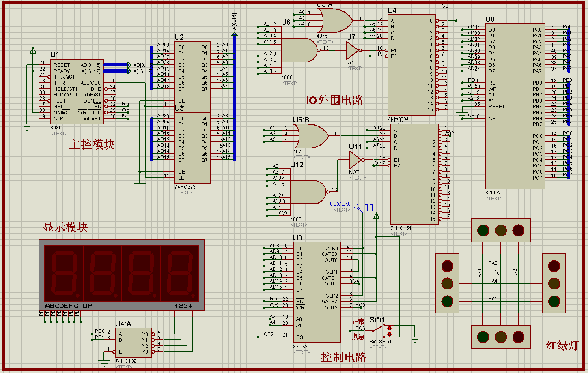Click the four-digit seven-segment display
Image resolution: width=588 pixels, height=373 pixels.
tap(121, 274)
